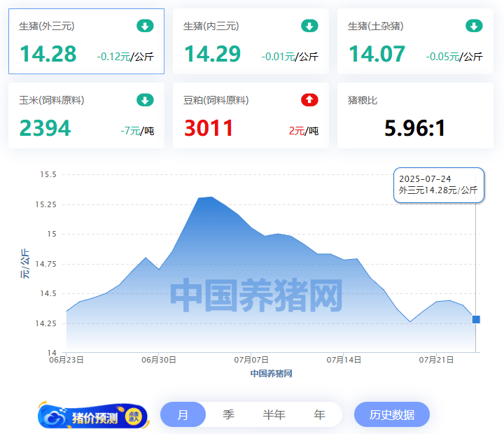504x434 pixels.
Task: Click the -0.01元/公斤 change text
Action: pyautogui.click(x=290, y=57)
